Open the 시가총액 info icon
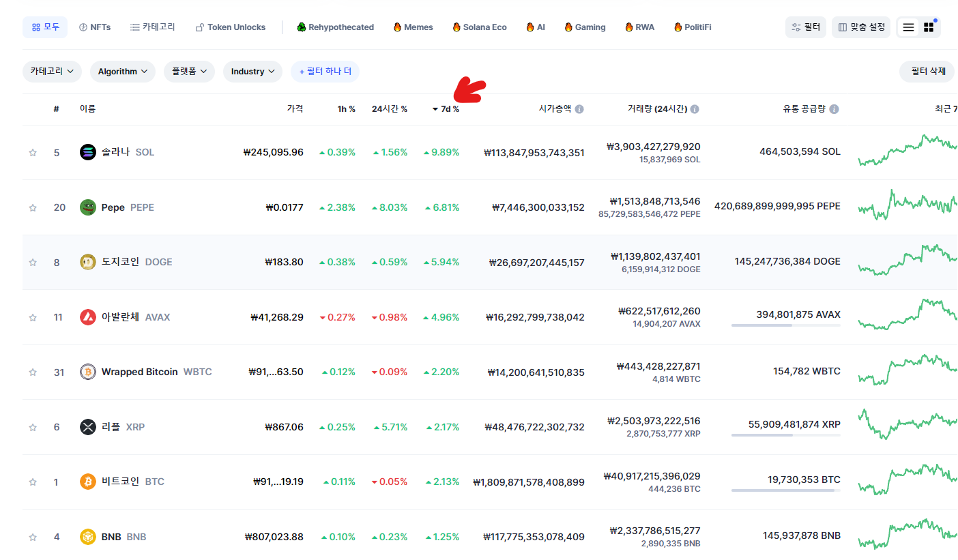958x560 pixels. pyautogui.click(x=579, y=109)
